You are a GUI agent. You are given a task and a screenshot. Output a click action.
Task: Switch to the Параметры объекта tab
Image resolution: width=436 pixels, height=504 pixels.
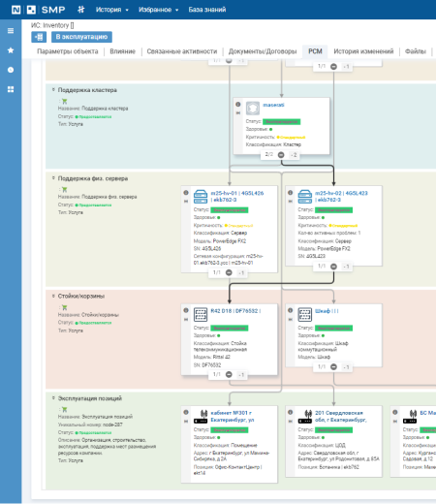(x=68, y=51)
